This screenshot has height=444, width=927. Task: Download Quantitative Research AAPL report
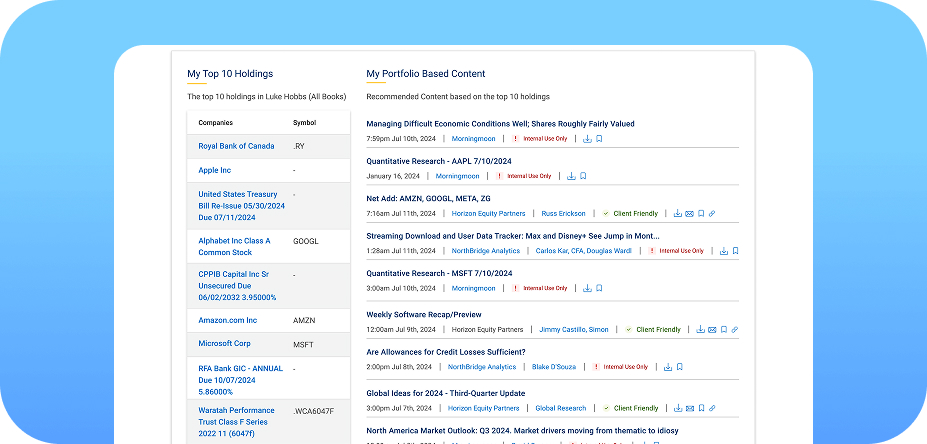point(571,176)
